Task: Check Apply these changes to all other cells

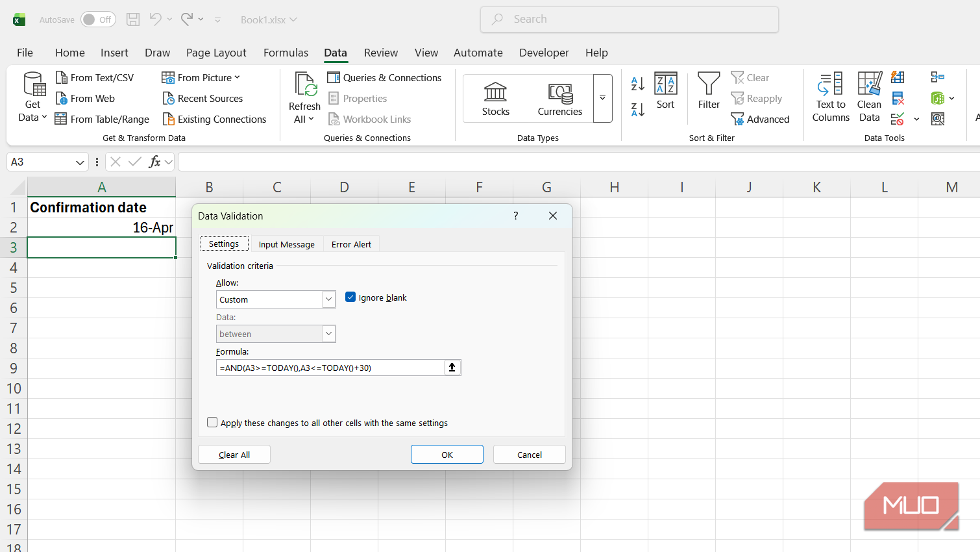Action: coord(212,422)
